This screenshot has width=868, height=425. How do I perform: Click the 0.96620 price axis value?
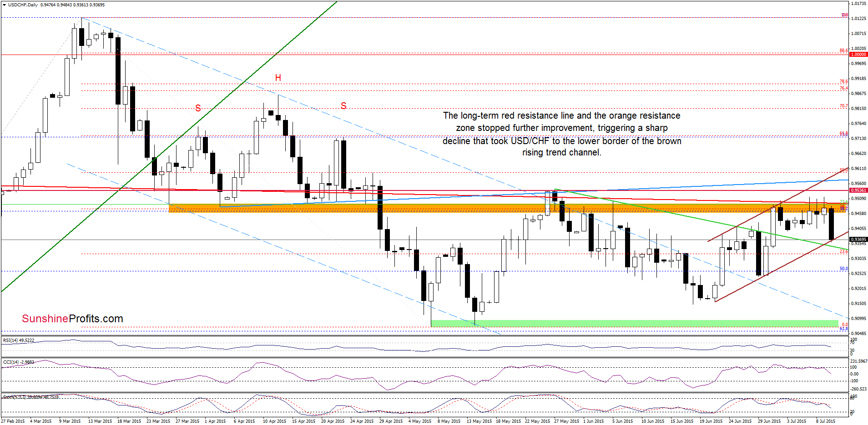pyautogui.click(x=858, y=154)
